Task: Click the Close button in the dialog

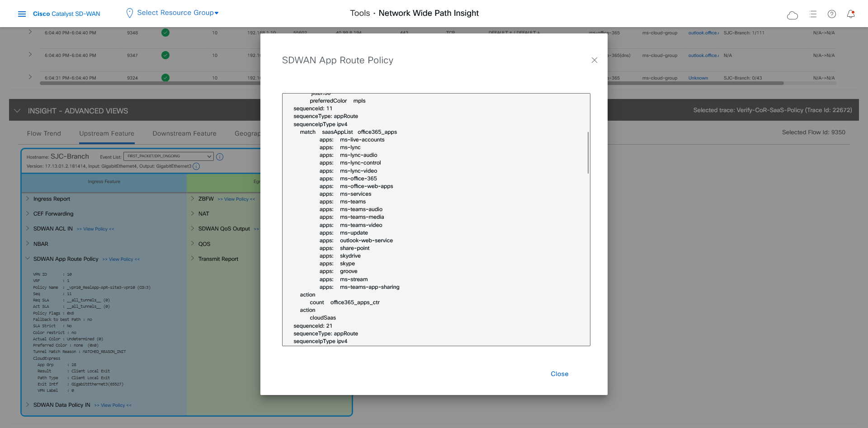Action: [x=560, y=374]
